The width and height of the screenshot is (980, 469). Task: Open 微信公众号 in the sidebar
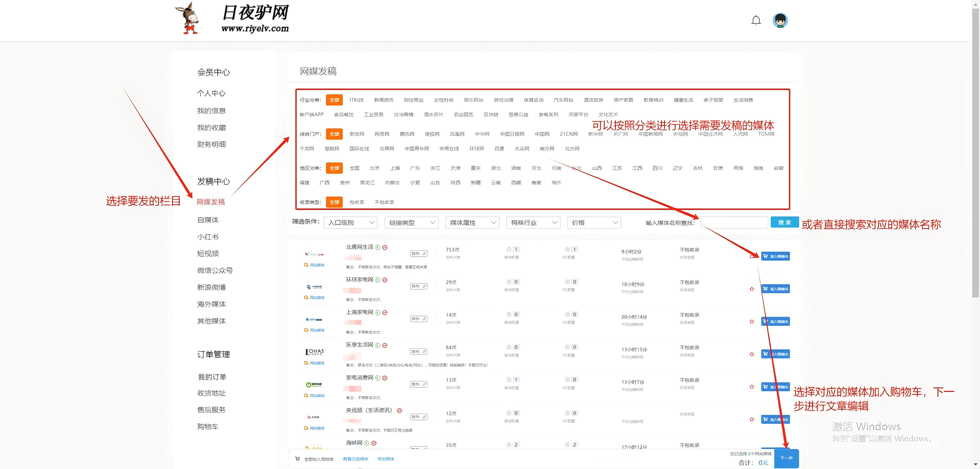(x=215, y=271)
